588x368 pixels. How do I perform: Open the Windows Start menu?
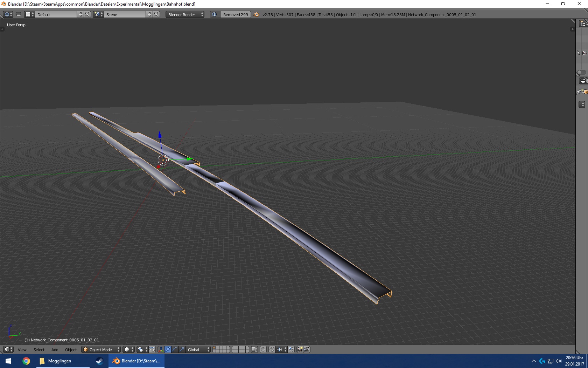[8, 361]
